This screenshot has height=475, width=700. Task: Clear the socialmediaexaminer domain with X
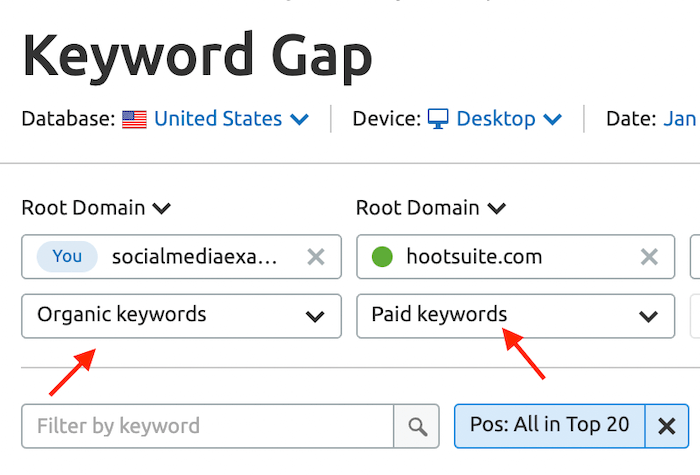click(316, 257)
